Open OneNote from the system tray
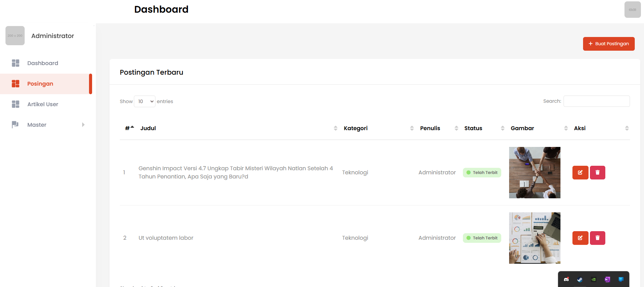This screenshot has height=287, width=644. coord(607,279)
